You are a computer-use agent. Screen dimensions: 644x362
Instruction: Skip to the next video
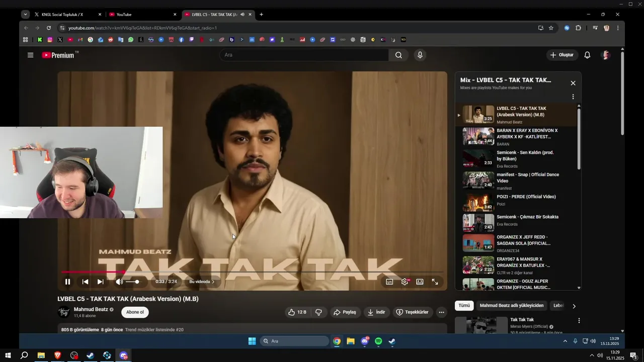pyautogui.click(x=100, y=282)
